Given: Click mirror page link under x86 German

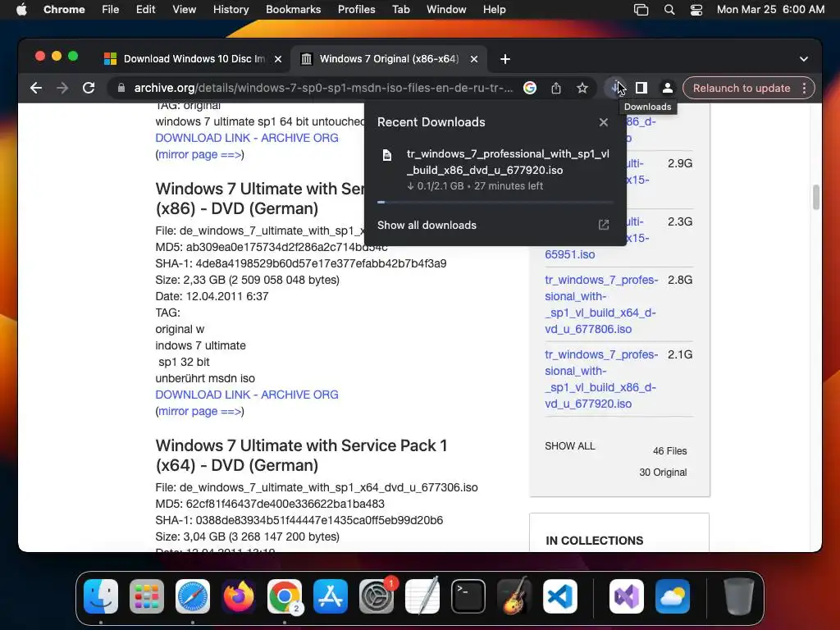Looking at the screenshot, I should pyautogui.click(x=200, y=412).
